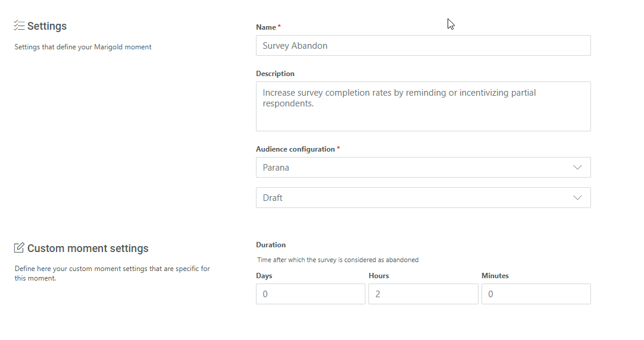Click the 'Name' field label

point(266,27)
